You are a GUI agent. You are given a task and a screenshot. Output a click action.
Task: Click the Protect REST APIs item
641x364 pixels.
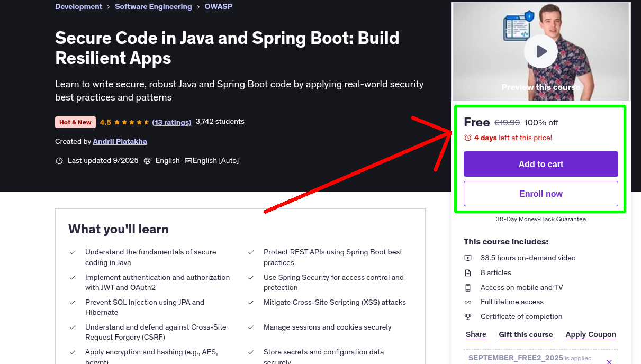(x=333, y=258)
